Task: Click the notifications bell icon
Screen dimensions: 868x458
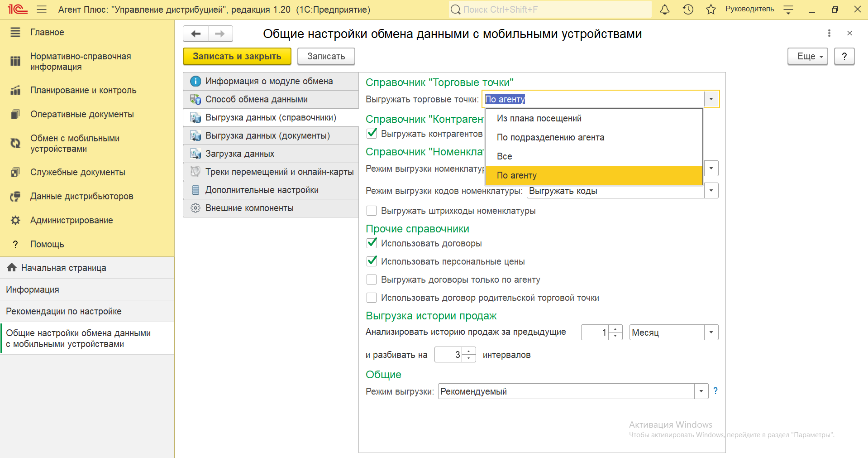Action: point(664,10)
